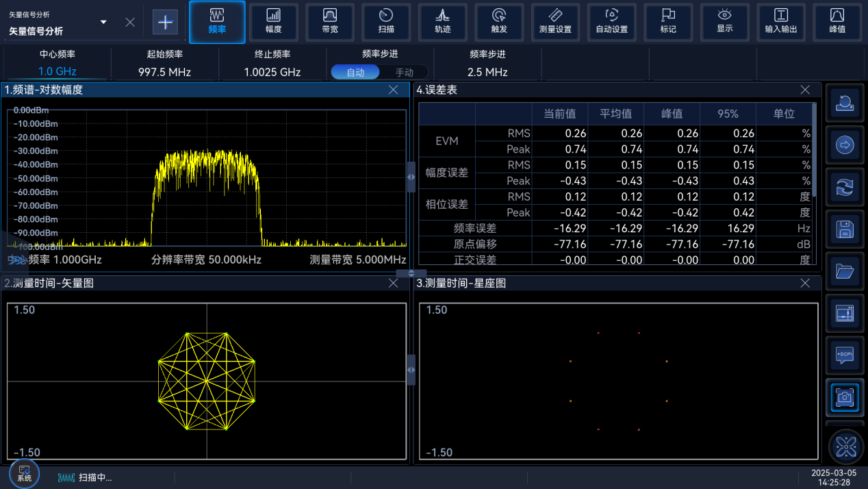
Task: Open the 测量设置 measurement settings tab
Action: tap(555, 22)
